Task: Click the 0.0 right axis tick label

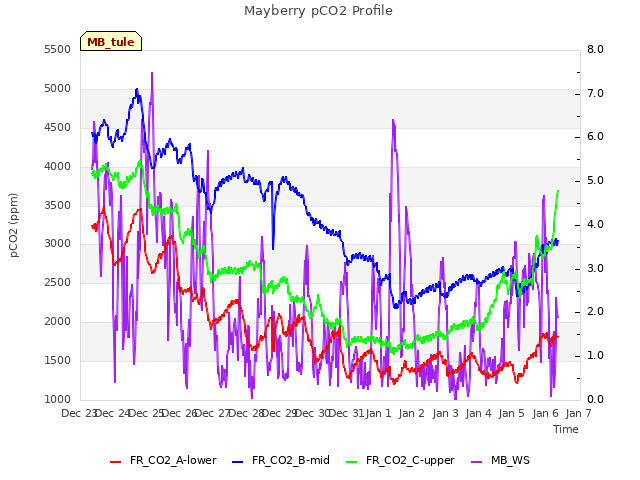Action: (x=595, y=399)
